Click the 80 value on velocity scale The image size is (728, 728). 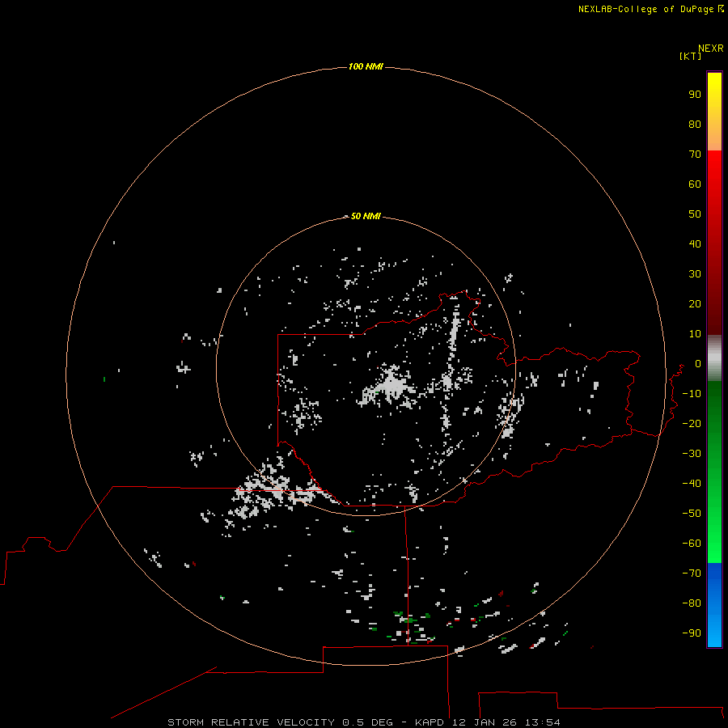(695, 124)
